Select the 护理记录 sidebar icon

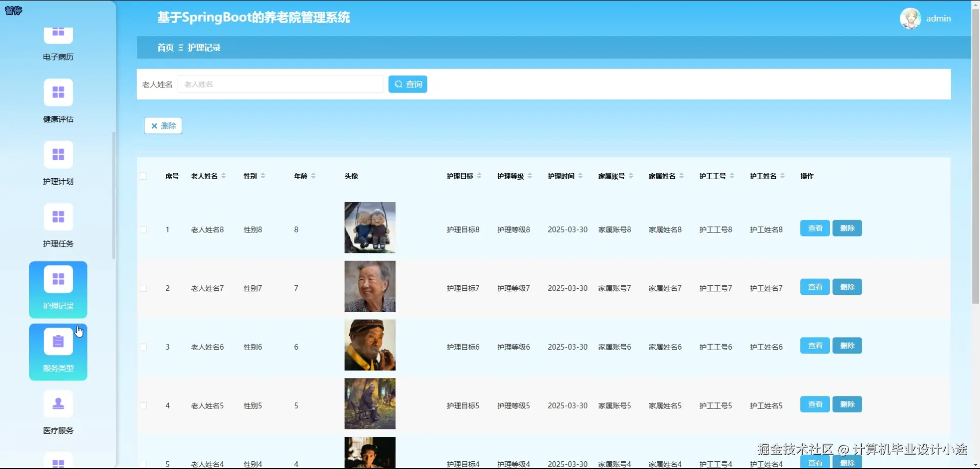point(58,280)
